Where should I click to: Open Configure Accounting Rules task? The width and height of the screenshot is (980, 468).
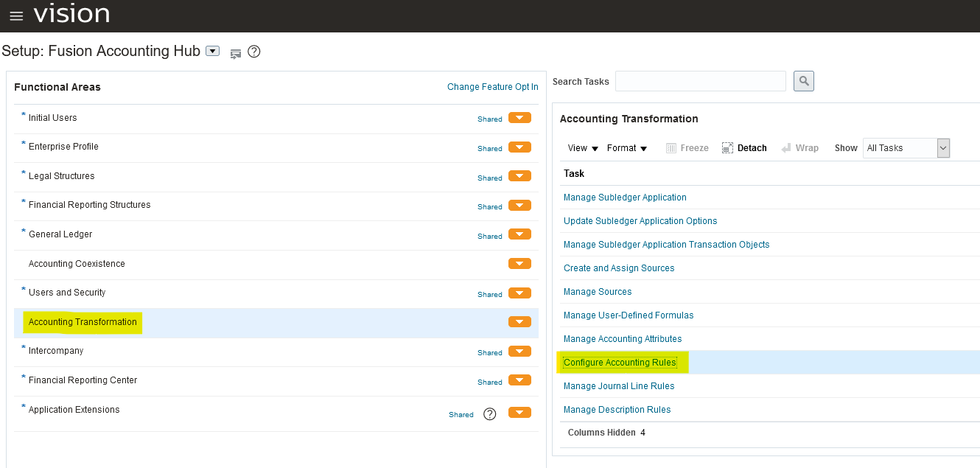(x=619, y=363)
